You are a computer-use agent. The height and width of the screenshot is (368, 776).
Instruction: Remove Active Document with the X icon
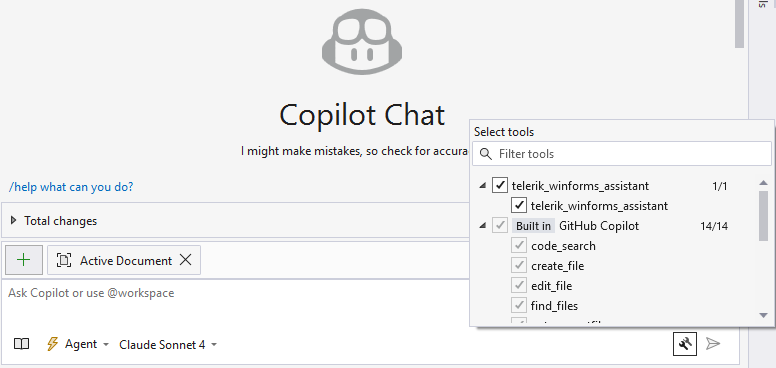[186, 260]
